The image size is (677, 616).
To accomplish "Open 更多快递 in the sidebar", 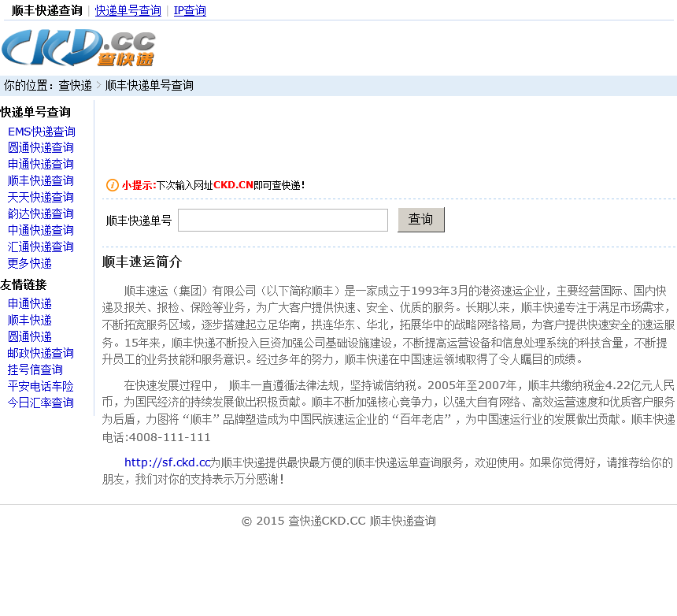I will [30, 264].
